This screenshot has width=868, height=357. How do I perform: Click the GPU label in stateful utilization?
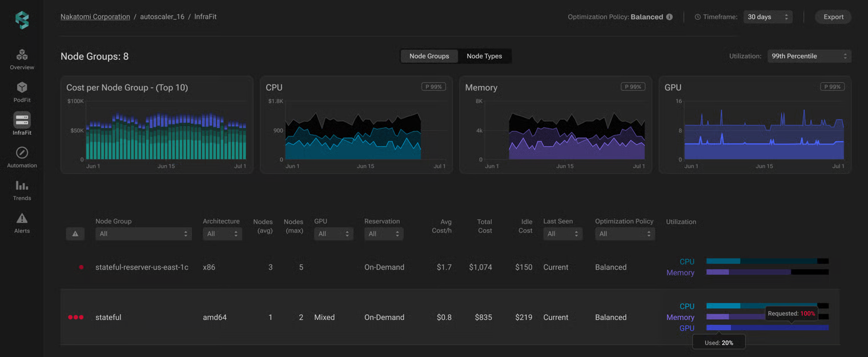coord(687,328)
